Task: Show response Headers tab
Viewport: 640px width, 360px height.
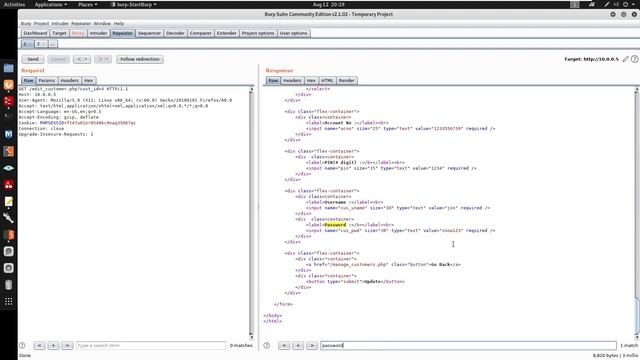Action: (292, 80)
